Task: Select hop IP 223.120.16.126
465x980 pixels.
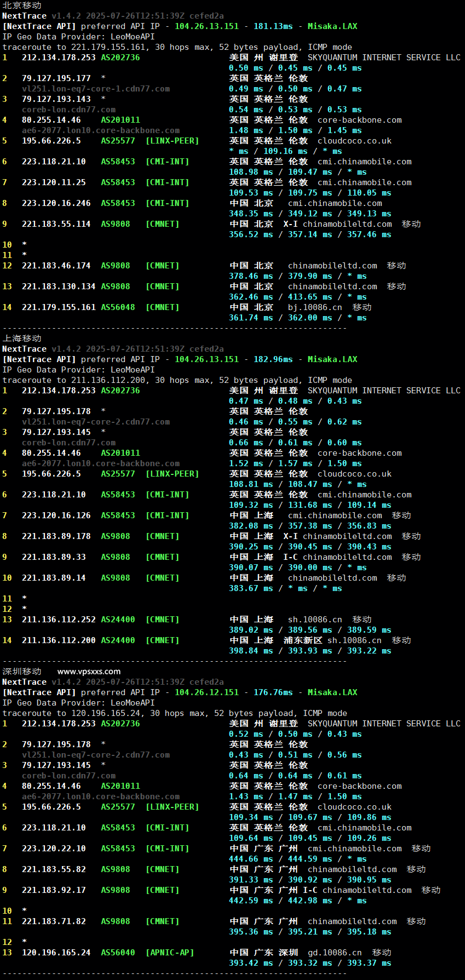Action: 56,515
